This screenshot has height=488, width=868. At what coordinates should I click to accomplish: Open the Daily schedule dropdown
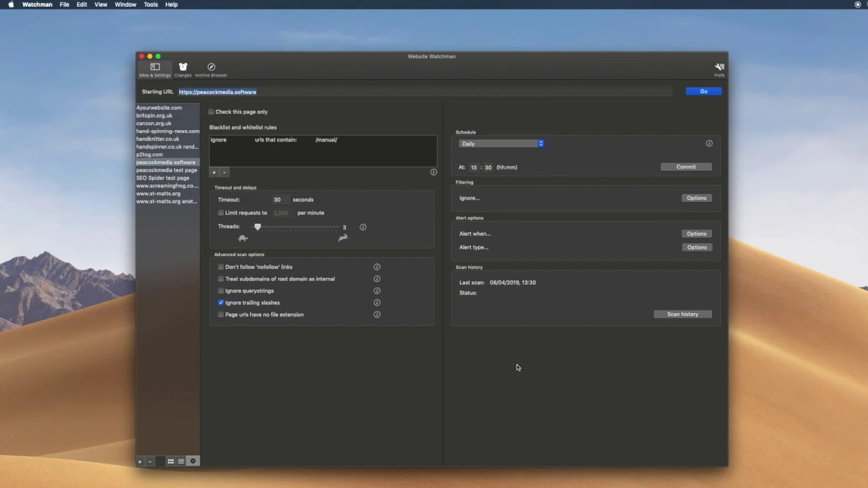502,144
